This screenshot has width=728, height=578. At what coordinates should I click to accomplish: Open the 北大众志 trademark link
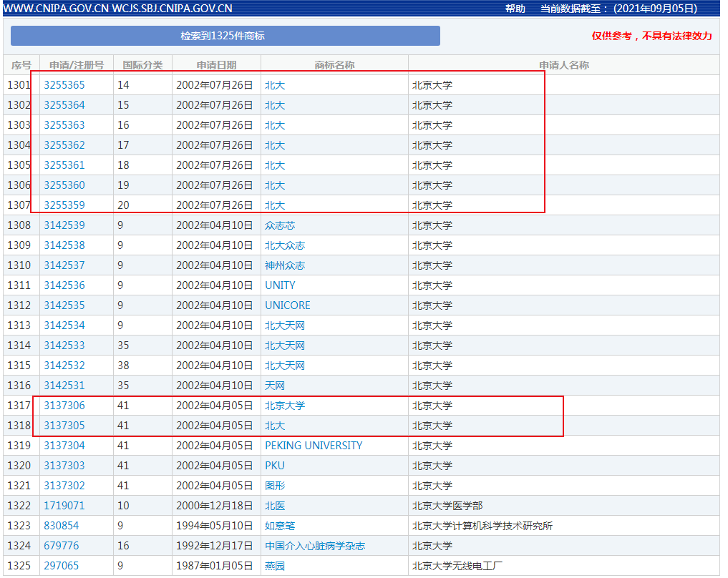285,245
